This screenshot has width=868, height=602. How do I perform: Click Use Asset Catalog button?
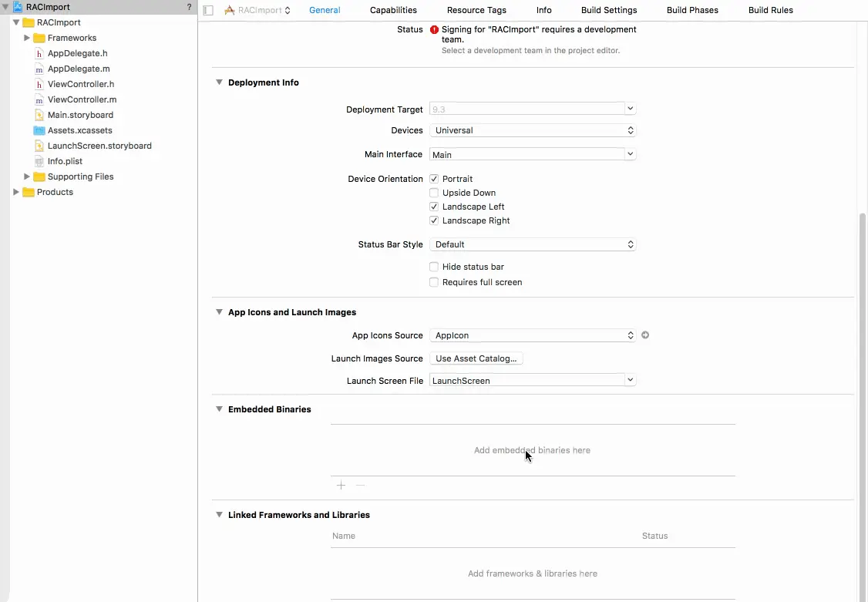tap(476, 358)
